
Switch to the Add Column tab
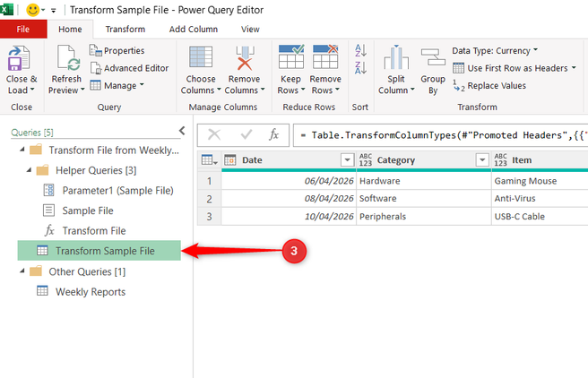[x=194, y=30]
